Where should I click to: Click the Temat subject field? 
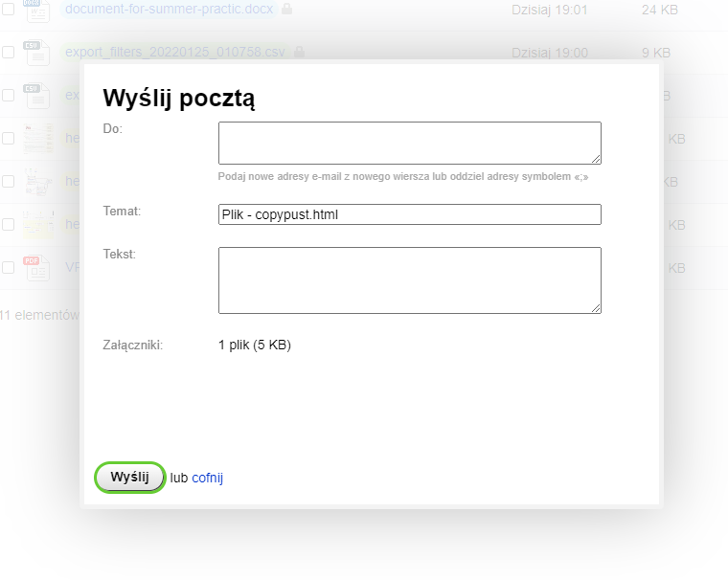[410, 214]
